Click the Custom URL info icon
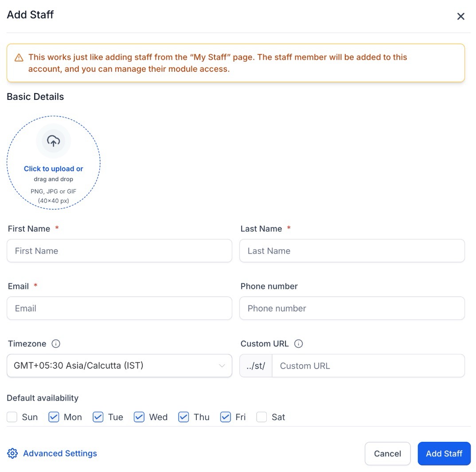The width and height of the screenshot is (476, 472). [x=299, y=344]
